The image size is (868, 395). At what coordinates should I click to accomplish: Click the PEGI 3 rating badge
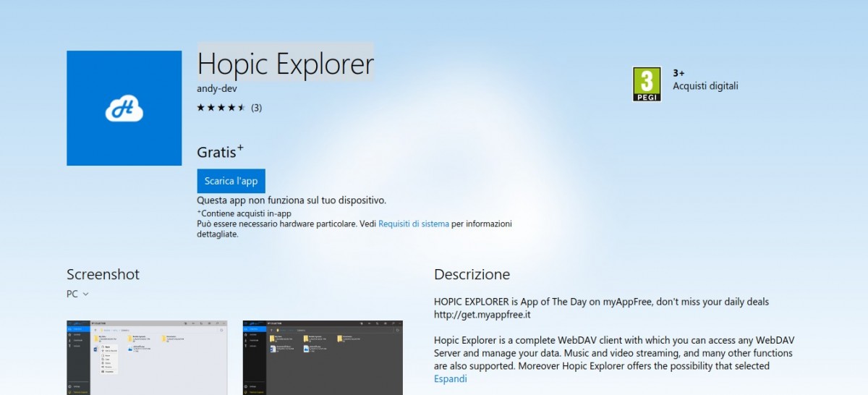(647, 84)
